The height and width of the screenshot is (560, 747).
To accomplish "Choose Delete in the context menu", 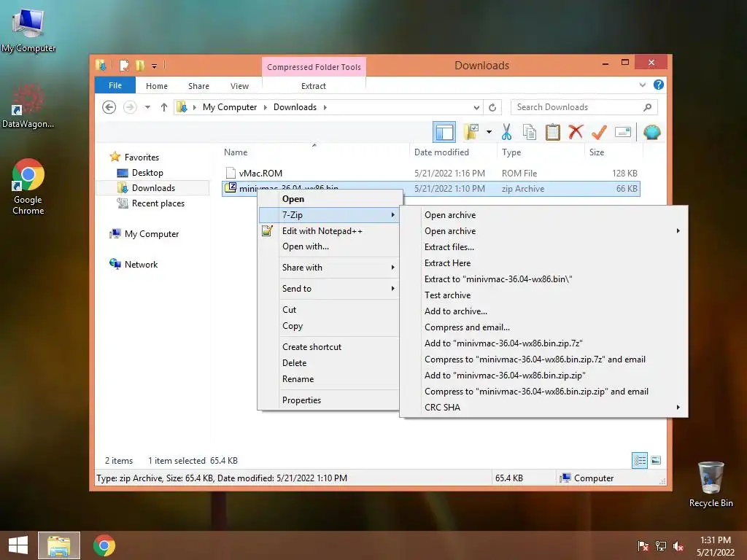I will 295,363.
